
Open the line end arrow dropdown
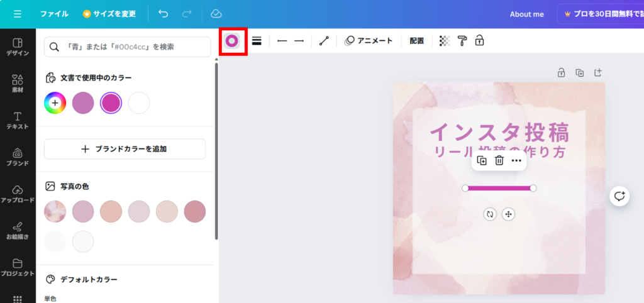299,41
